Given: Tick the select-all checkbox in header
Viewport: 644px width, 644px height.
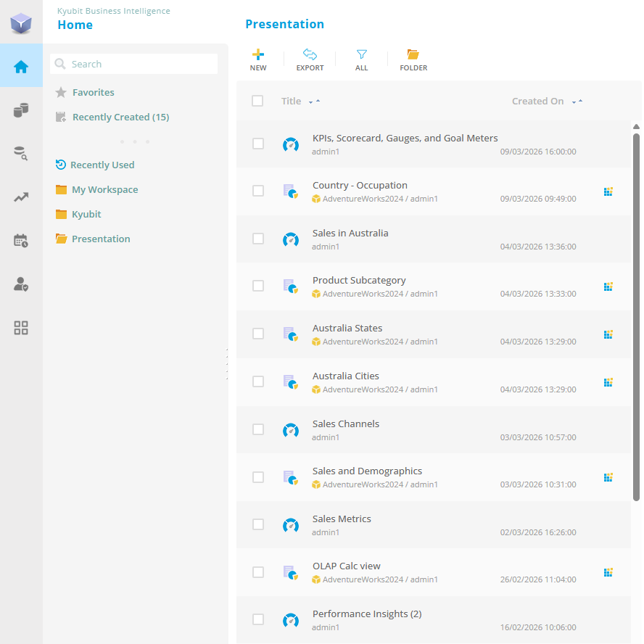Looking at the screenshot, I should coord(257,101).
